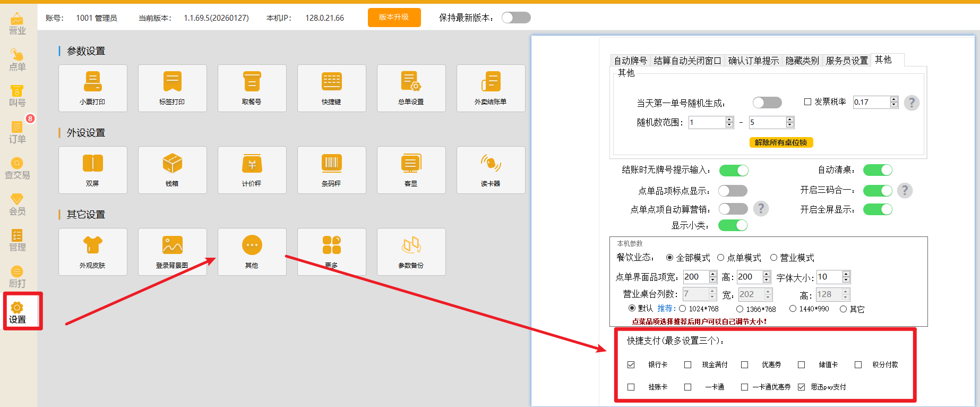Viewport: 980px width, 407px height.
Task: Click the 解除所有桌位锁 button
Action: tap(780, 142)
